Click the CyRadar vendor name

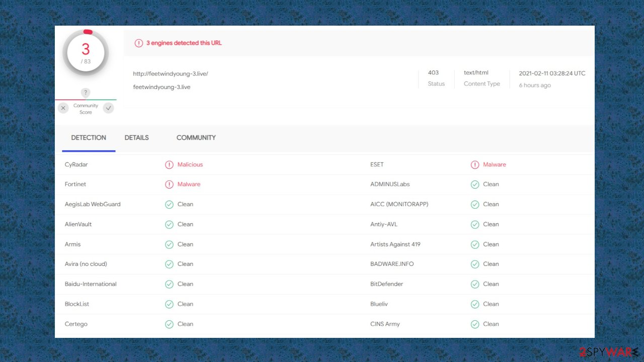tap(76, 165)
